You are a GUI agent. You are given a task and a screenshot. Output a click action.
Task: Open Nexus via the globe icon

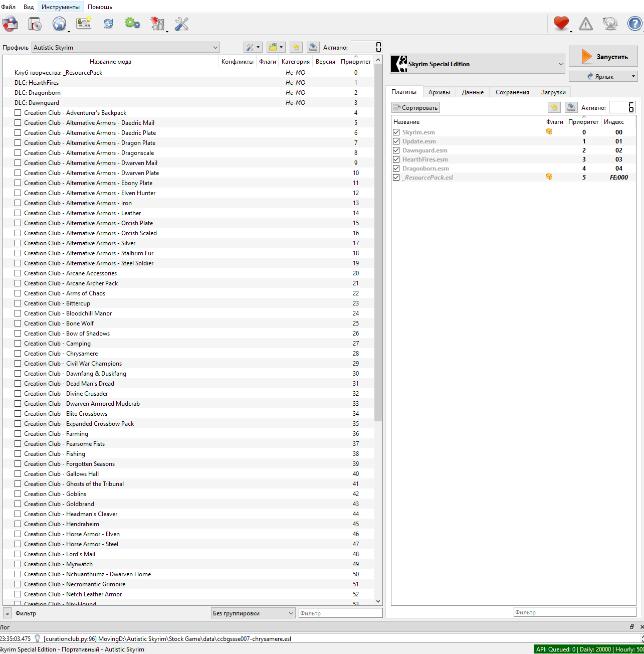59,24
